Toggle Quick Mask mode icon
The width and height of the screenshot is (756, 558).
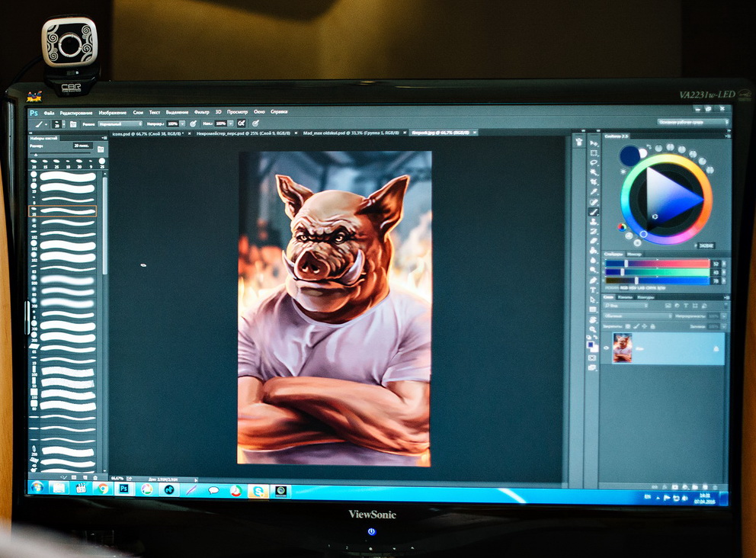click(x=592, y=358)
